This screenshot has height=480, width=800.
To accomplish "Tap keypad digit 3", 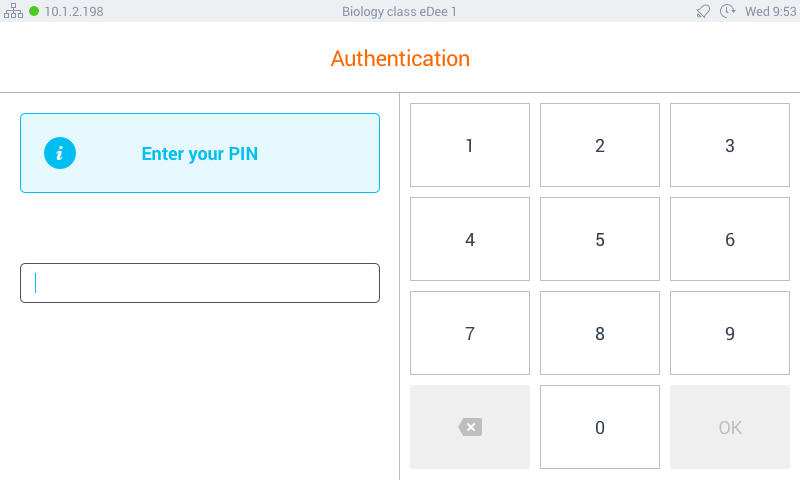I will (x=730, y=145).
